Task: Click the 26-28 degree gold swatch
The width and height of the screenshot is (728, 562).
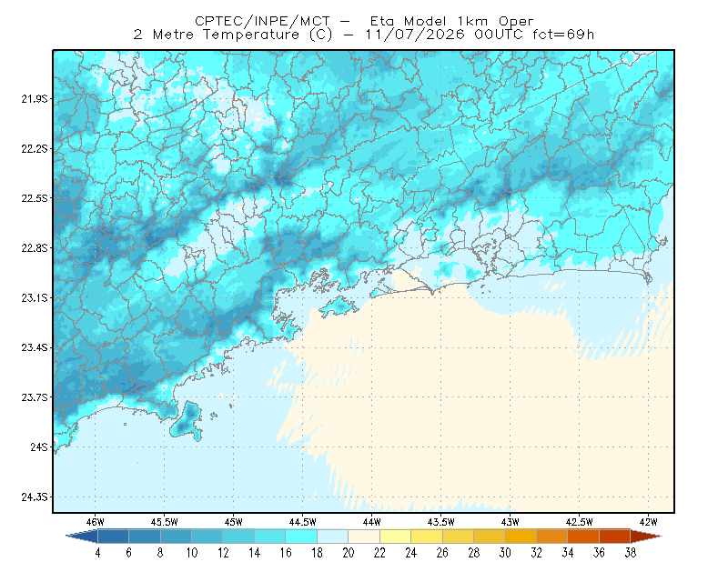Action: tap(459, 537)
